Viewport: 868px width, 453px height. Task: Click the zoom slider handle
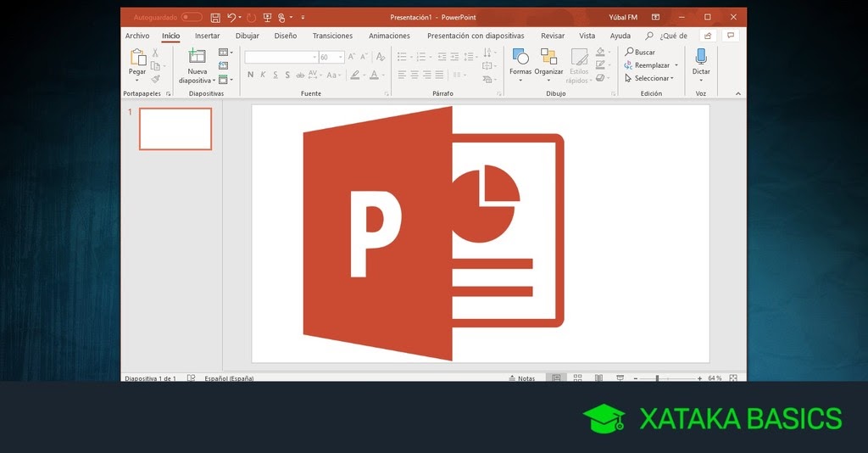[x=657, y=378]
